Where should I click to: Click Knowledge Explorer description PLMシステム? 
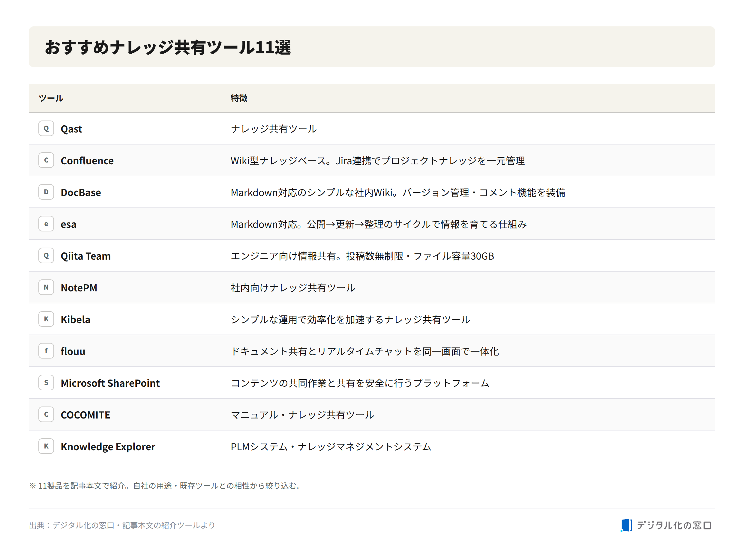coord(331,447)
